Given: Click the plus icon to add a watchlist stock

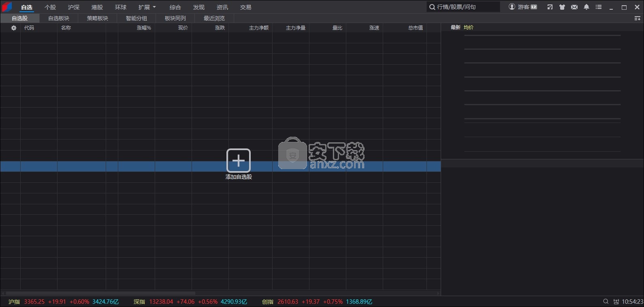Looking at the screenshot, I should click(x=239, y=161).
